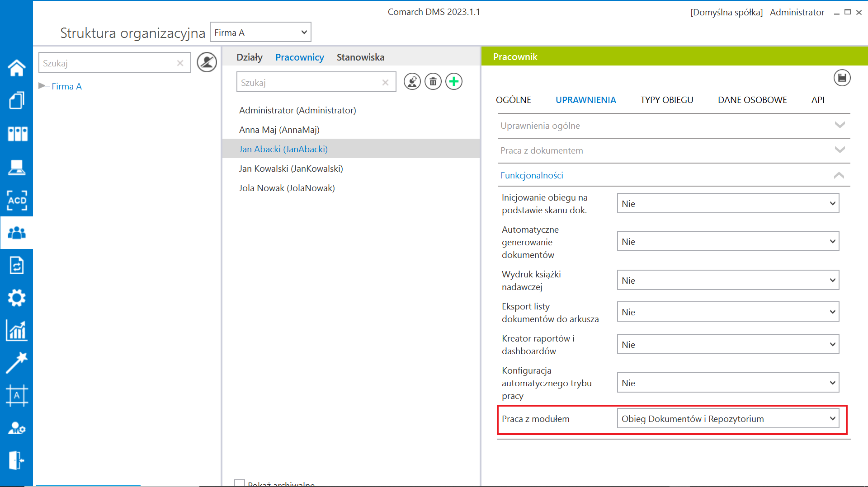Open the documents icon in sidebar
Image resolution: width=868 pixels, height=487 pixels.
coord(17,100)
